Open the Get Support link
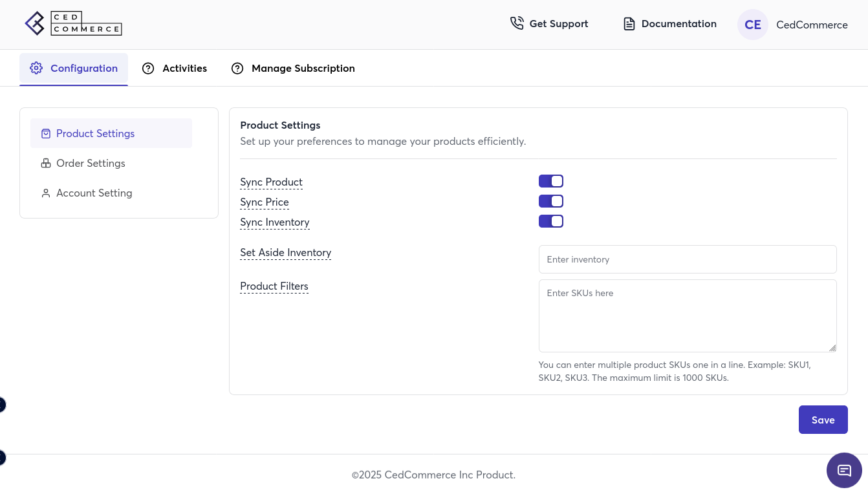The width and height of the screenshot is (868, 494). (x=558, y=24)
